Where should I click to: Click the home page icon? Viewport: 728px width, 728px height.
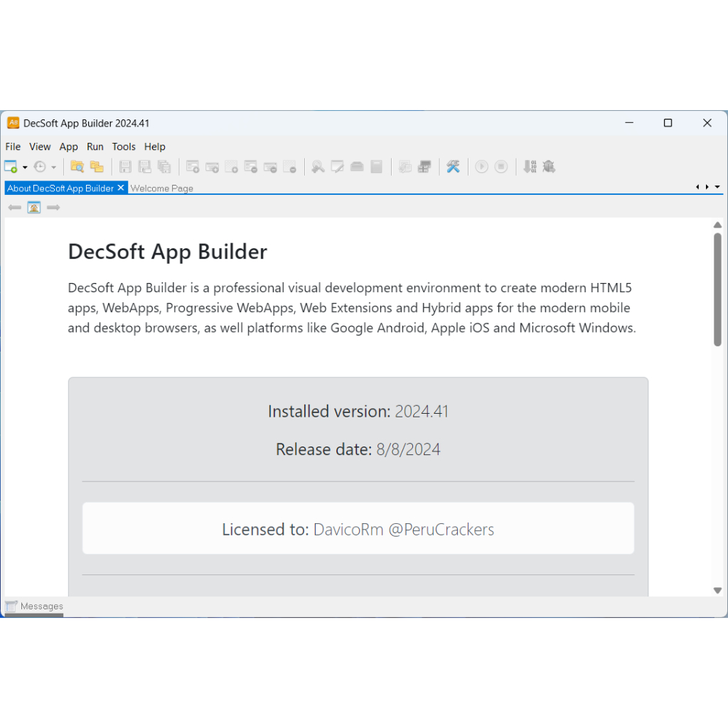34,208
